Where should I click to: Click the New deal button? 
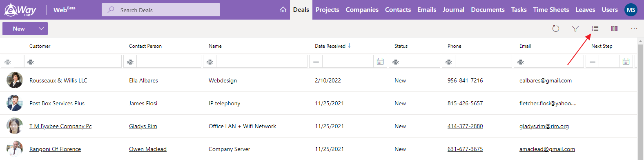(19, 29)
